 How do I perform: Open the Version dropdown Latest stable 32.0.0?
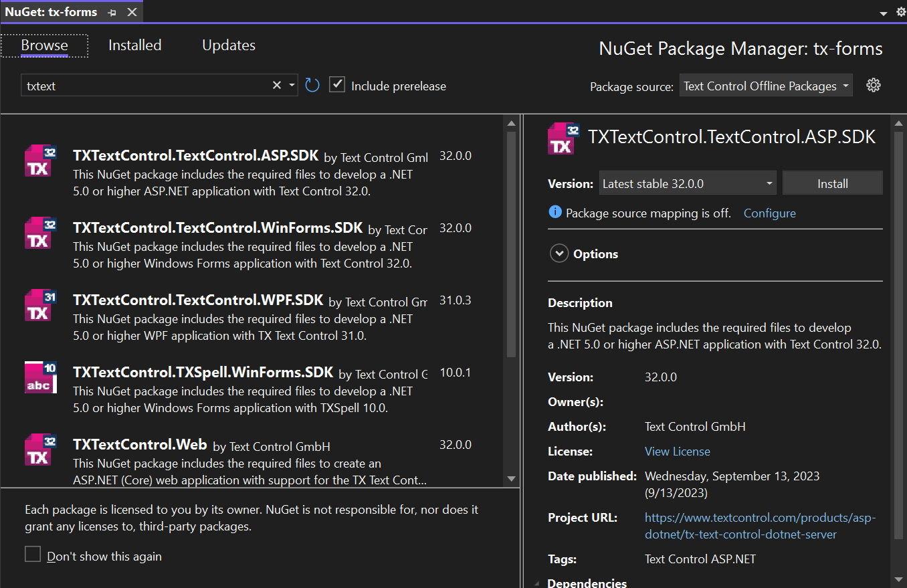(687, 183)
